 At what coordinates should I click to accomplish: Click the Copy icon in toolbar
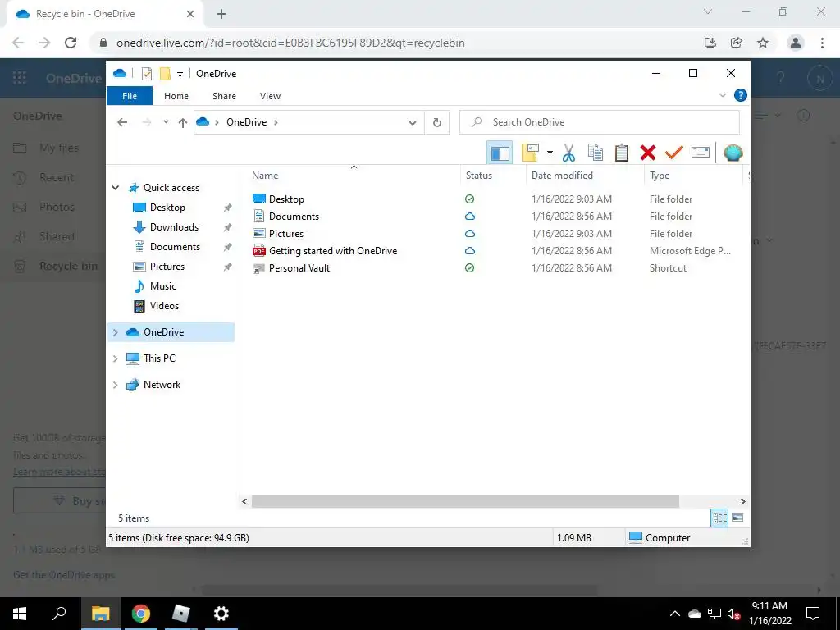[x=596, y=153]
